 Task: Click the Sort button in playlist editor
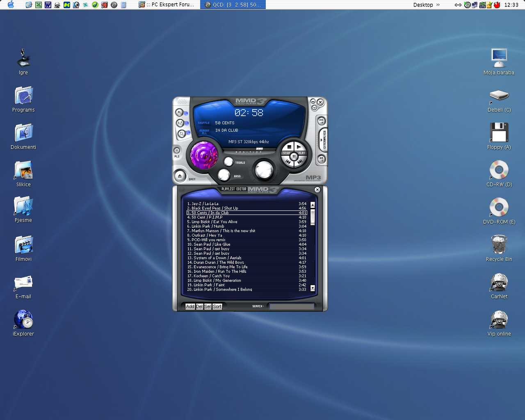click(217, 306)
